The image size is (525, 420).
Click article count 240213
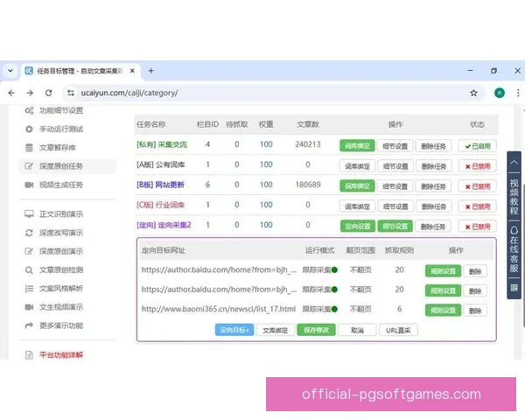(308, 144)
